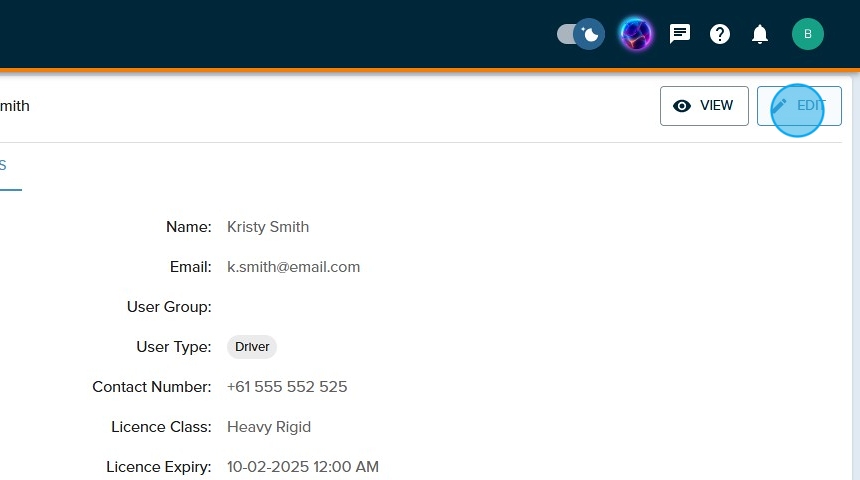This screenshot has height=480, width=860.
Task: Click the Heavy Rigid licence class value
Action: [x=269, y=427]
